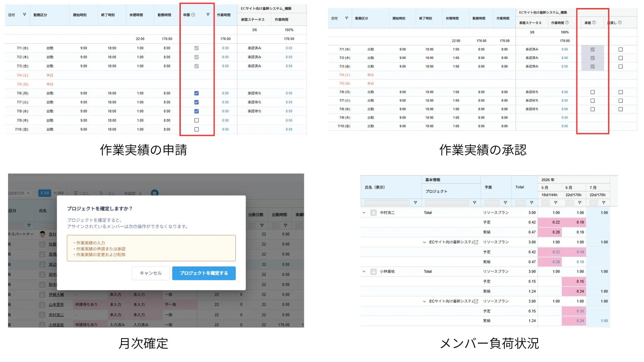Viewport: 644px width, 362px height.
Task: Collapse ECサイト向け基幹システム under 小林亜依
Action: pyautogui.click(x=424, y=302)
